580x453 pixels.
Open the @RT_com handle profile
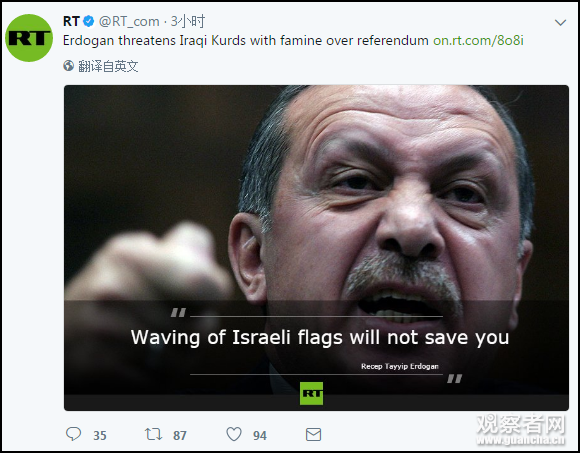129,21
